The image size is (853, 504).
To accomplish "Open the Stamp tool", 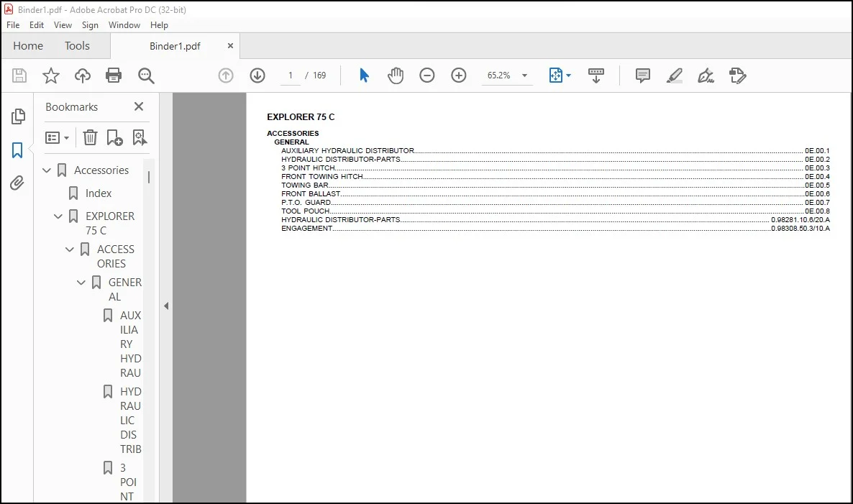I will tap(738, 75).
